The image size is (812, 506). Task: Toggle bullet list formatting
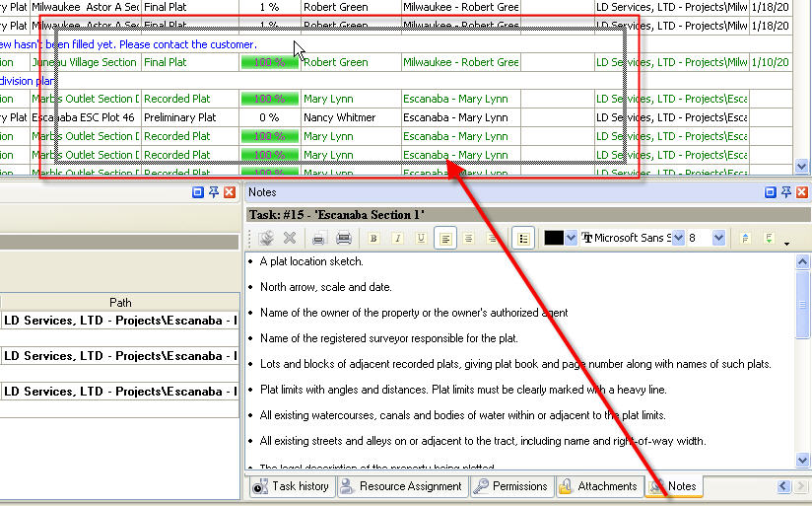(x=524, y=238)
